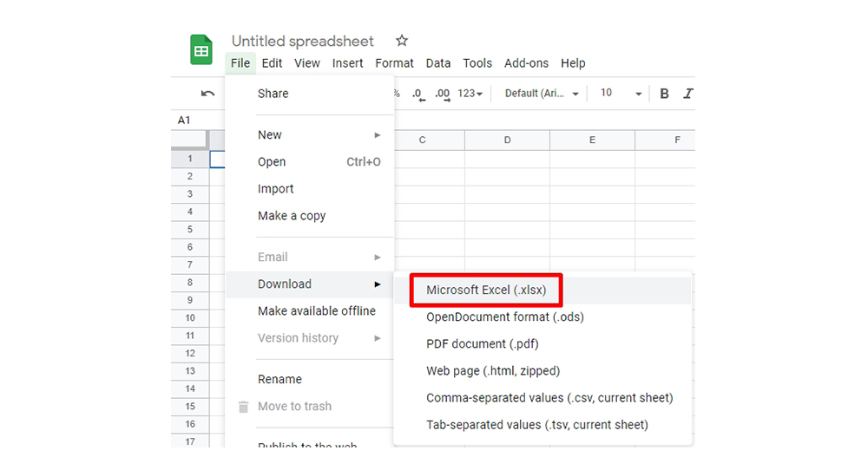
Task: Open the font size 10 dropdown
Action: click(621, 94)
